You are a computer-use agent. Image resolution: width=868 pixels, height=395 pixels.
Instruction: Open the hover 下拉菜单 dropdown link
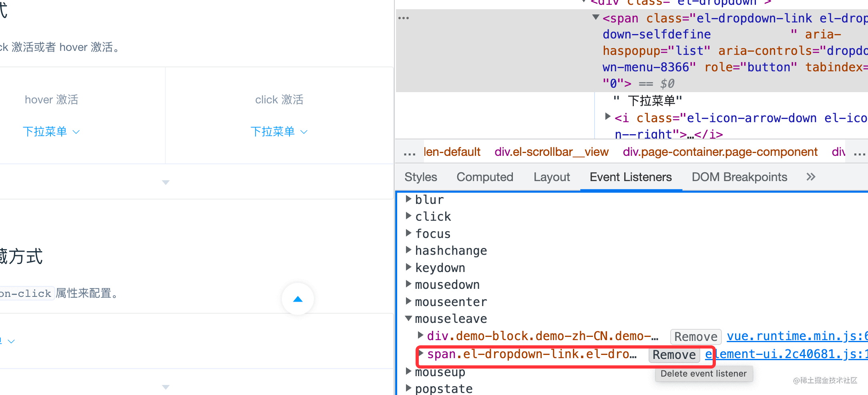pos(51,132)
